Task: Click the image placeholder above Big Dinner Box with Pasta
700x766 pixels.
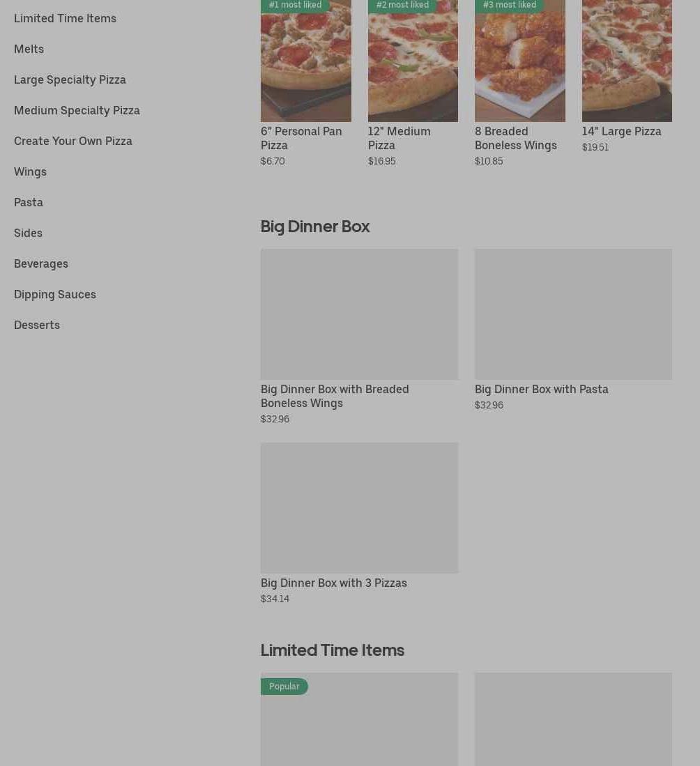Action: coord(573,314)
